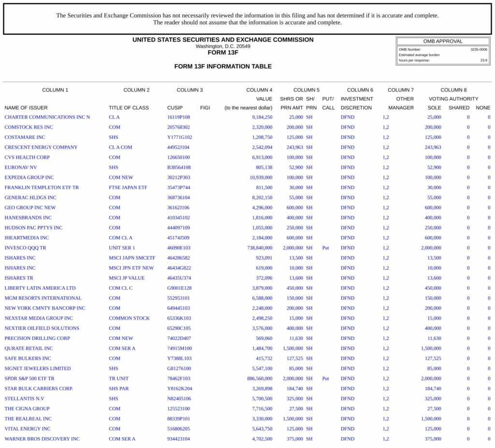
Task: Click the "ISHARES TR" issuer name
Action: [19, 278]
